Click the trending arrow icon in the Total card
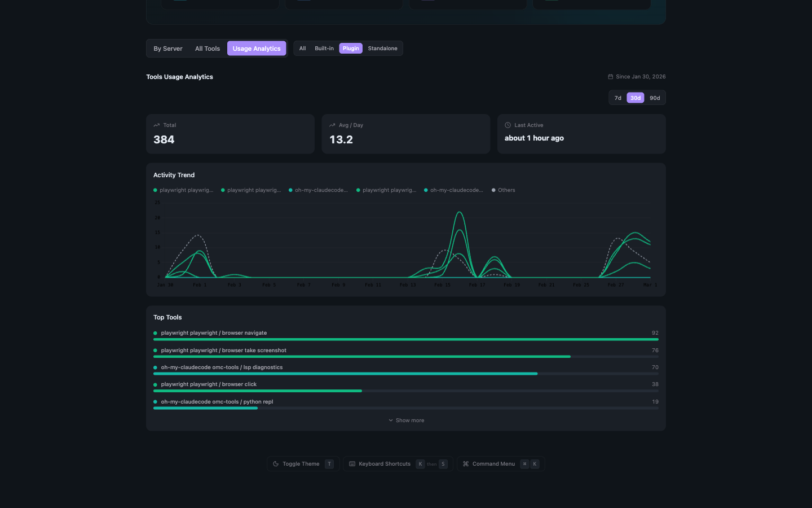This screenshot has width=812, height=508. (x=156, y=125)
